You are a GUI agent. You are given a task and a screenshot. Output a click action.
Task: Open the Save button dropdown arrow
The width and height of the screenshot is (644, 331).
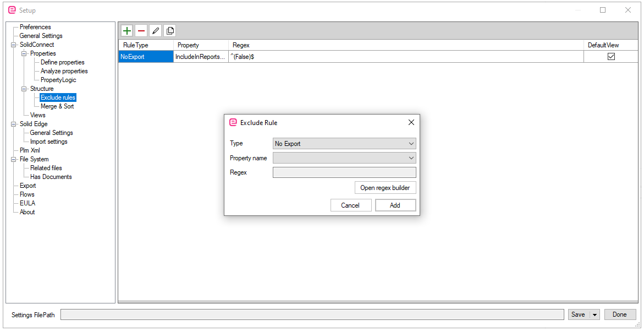point(595,314)
